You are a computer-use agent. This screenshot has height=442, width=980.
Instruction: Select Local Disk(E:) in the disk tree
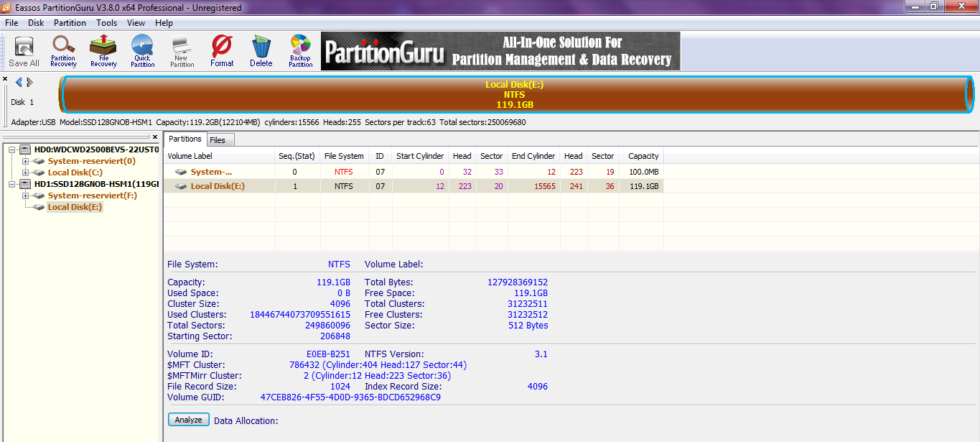coord(75,207)
